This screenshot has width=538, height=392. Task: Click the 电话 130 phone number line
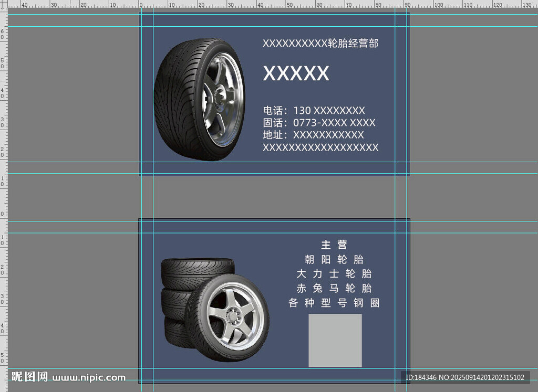[x=314, y=111]
